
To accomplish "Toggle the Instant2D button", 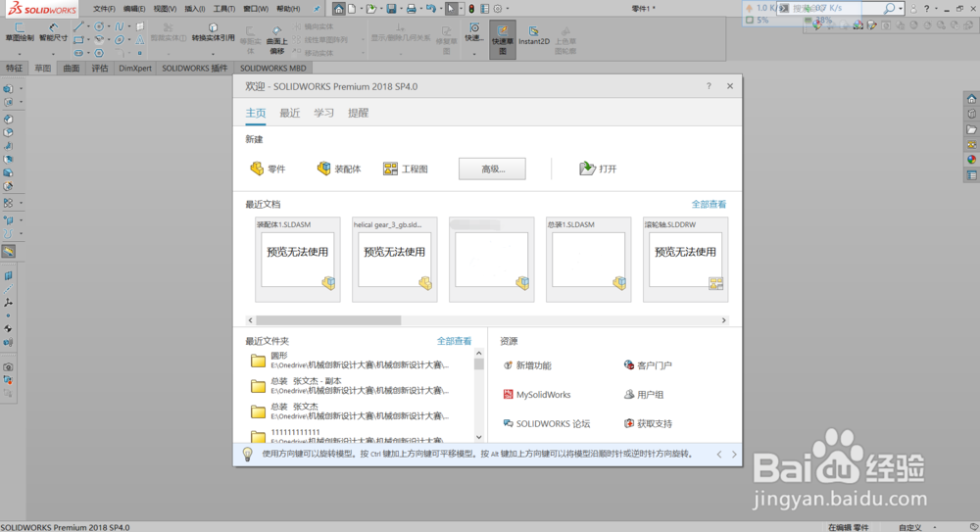I will coord(534,35).
